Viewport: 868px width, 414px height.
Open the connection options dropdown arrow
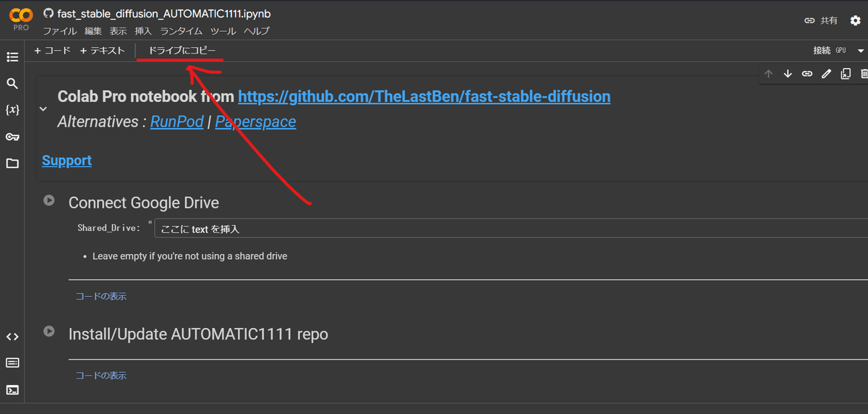coord(861,51)
